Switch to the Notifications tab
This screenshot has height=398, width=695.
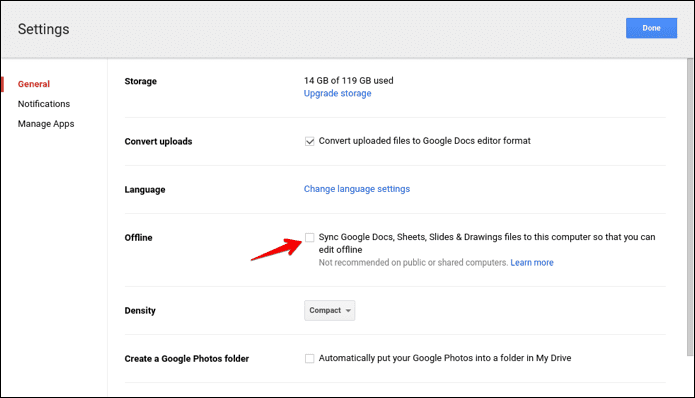click(44, 104)
